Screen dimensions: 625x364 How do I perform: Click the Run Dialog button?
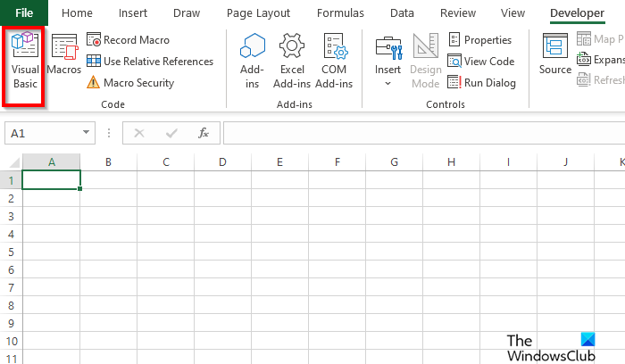point(481,83)
